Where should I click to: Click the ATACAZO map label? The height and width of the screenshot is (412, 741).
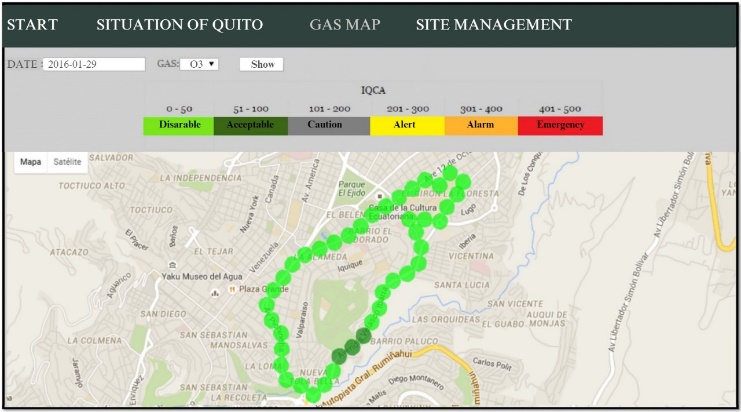coord(69,252)
